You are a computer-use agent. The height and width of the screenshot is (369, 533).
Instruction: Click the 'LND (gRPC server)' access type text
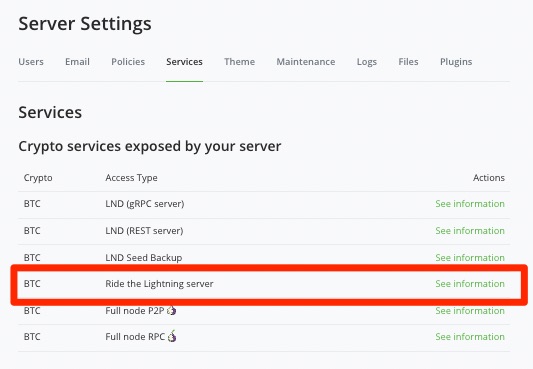[145, 204]
